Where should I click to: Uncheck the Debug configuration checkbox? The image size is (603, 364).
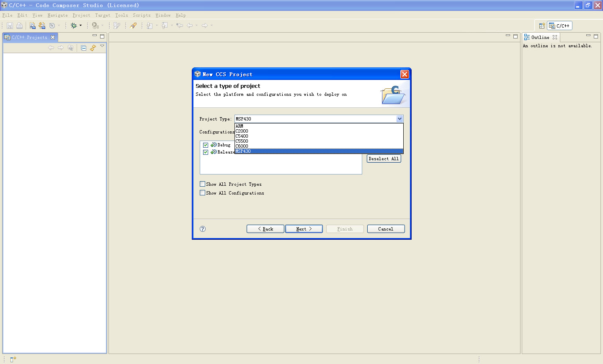[x=206, y=145]
